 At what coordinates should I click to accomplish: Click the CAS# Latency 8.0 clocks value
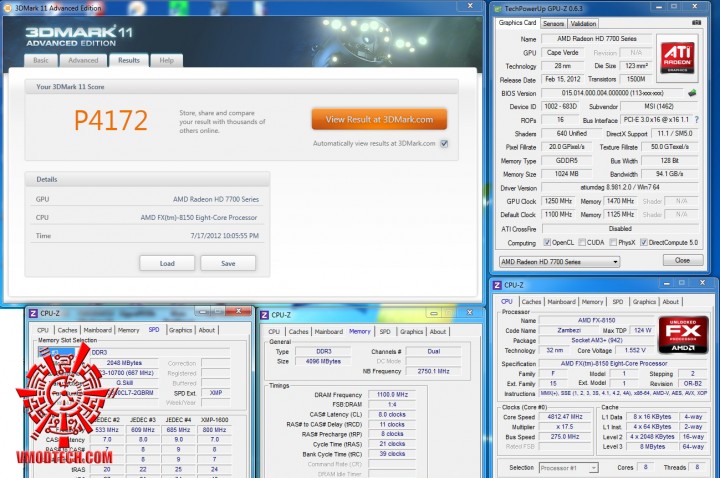(x=392, y=414)
